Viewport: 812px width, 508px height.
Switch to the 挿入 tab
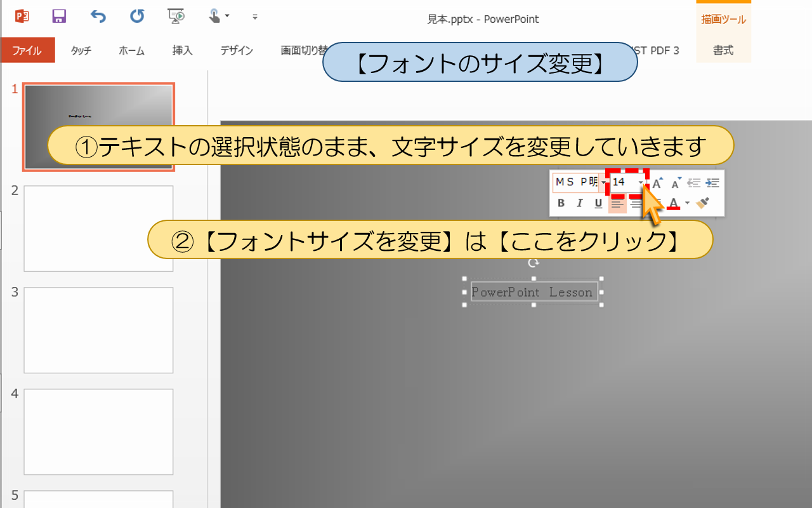click(x=183, y=51)
